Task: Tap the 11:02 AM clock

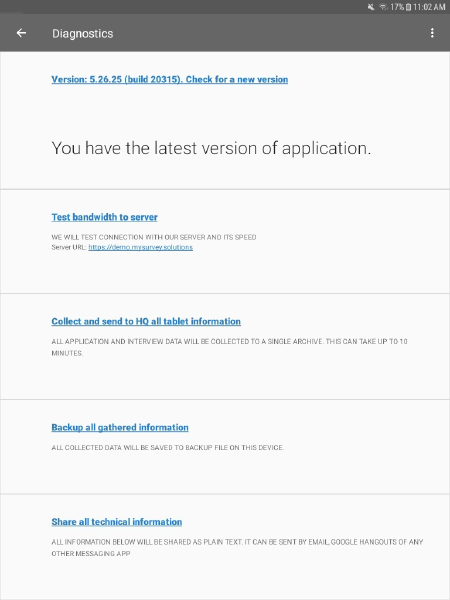Action: (429, 7)
